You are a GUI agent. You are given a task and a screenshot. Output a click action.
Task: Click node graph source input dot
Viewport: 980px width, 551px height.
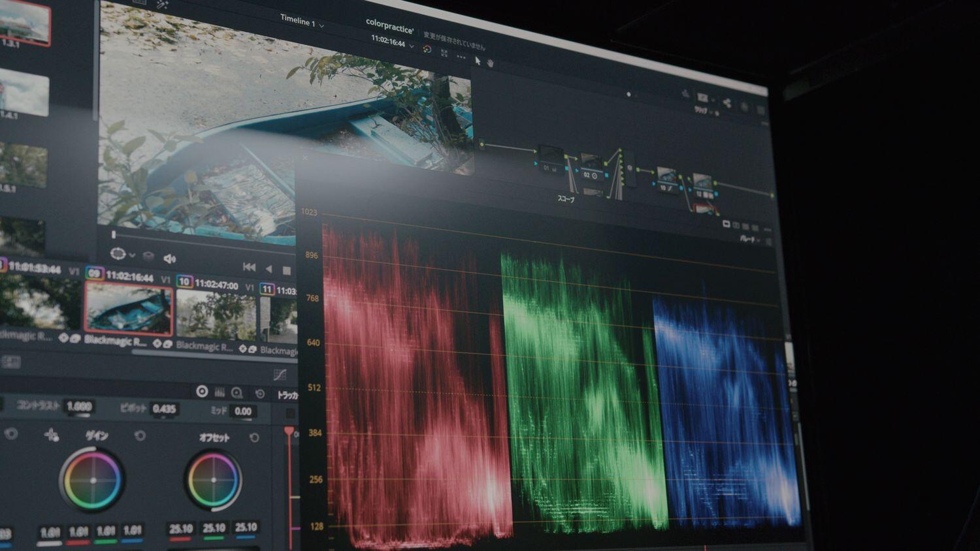point(482,144)
